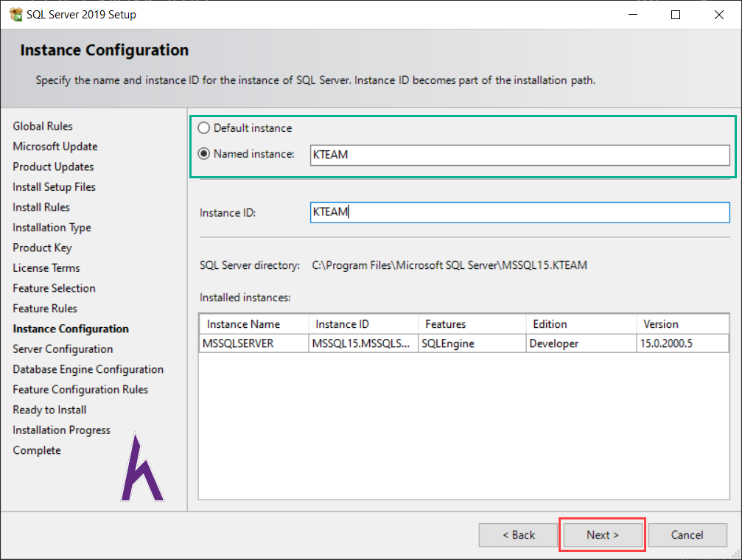742x560 pixels.
Task: Open Product Updates step in sidebar
Action: [53, 167]
